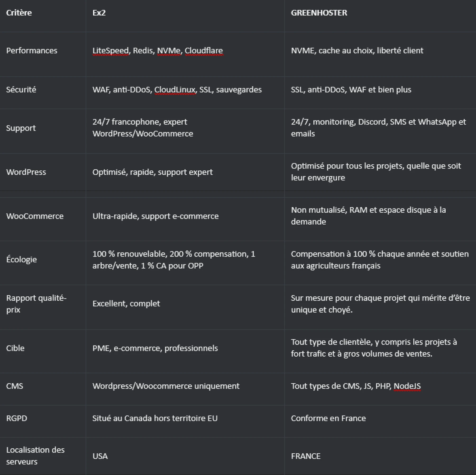Viewport: 476px width, 475px height.
Task: Click the Ex2 column header
Action: coord(99,13)
